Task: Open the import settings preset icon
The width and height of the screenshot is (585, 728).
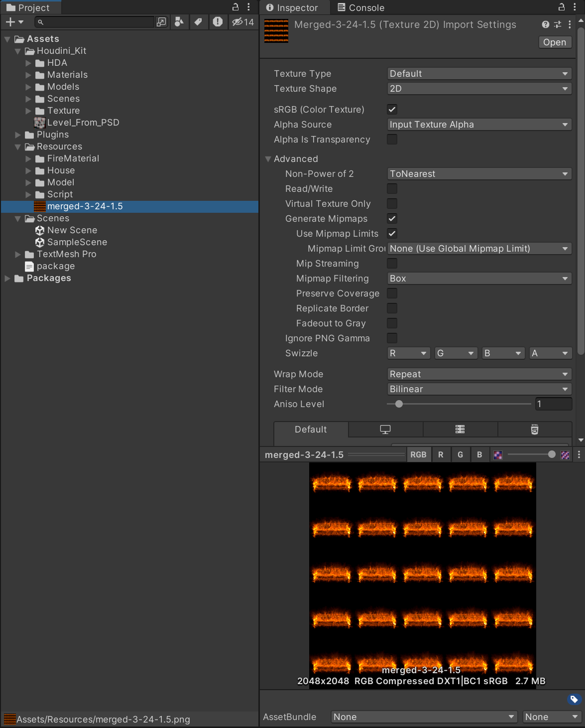Action: [x=557, y=24]
